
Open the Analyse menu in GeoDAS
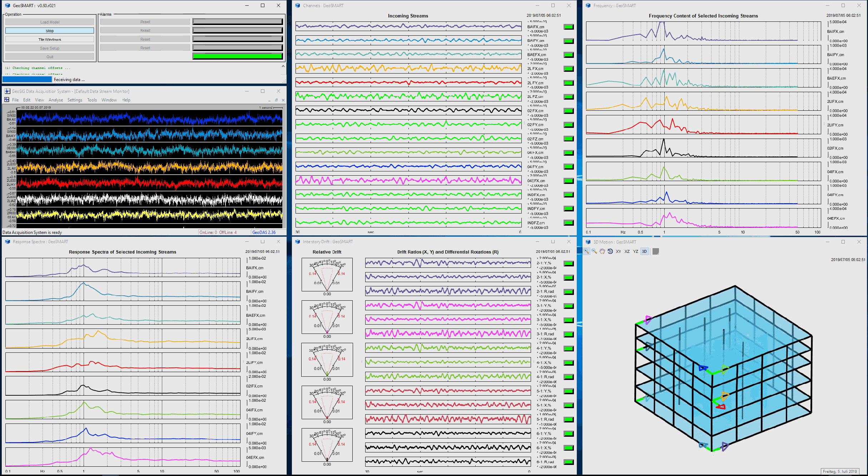(56, 100)
